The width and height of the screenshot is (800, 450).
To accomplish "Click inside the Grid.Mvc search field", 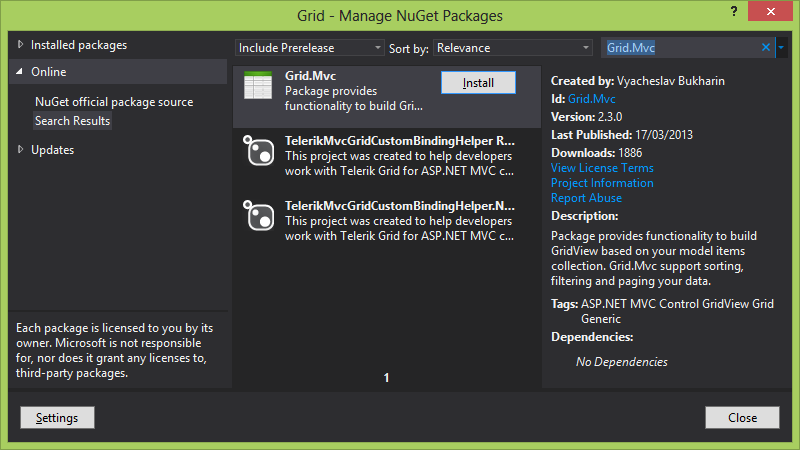I will 680,47.
